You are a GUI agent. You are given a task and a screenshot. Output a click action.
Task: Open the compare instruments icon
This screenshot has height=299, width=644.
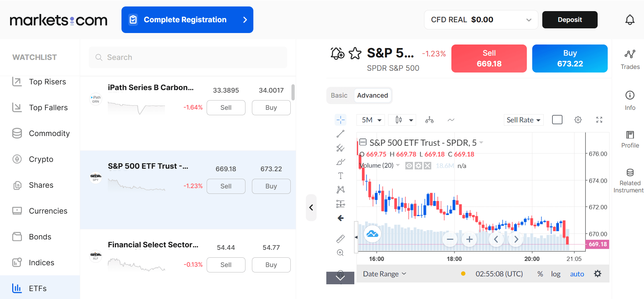tap(429, 120)
